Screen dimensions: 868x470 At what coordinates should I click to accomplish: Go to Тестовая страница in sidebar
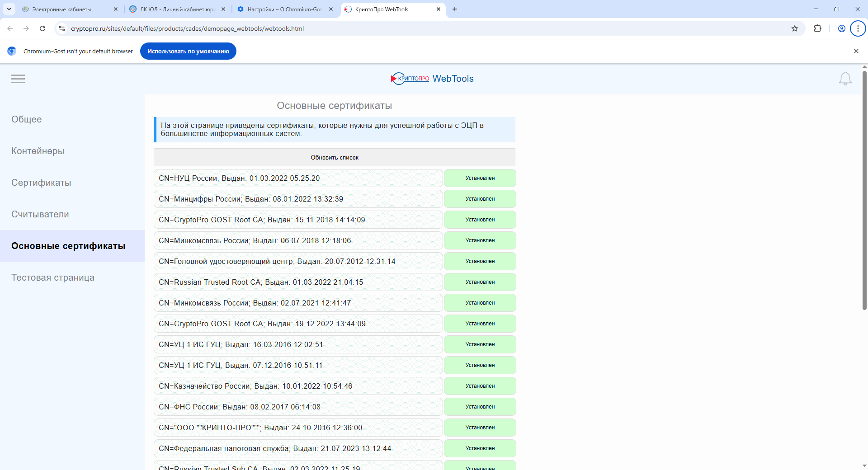[x=53, y=277]
